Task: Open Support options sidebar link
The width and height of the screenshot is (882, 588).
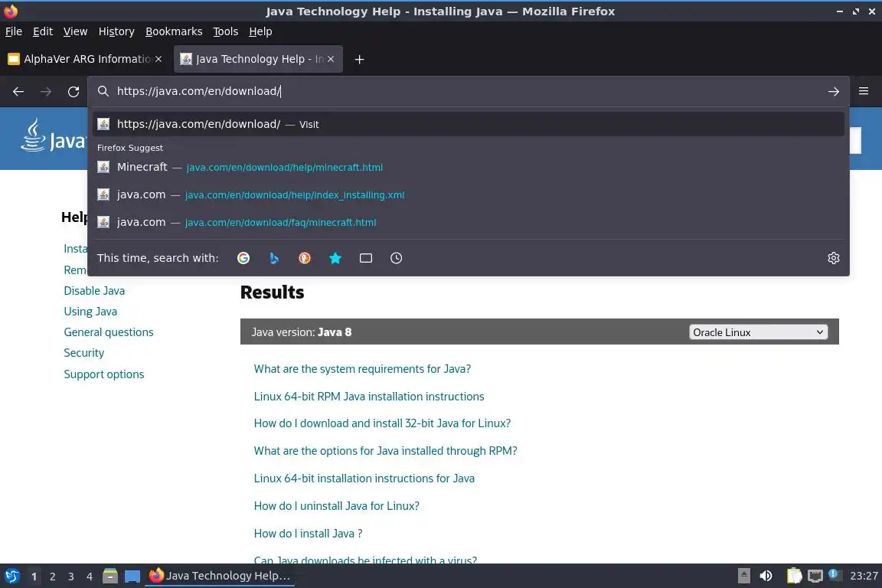Action: 104,374
